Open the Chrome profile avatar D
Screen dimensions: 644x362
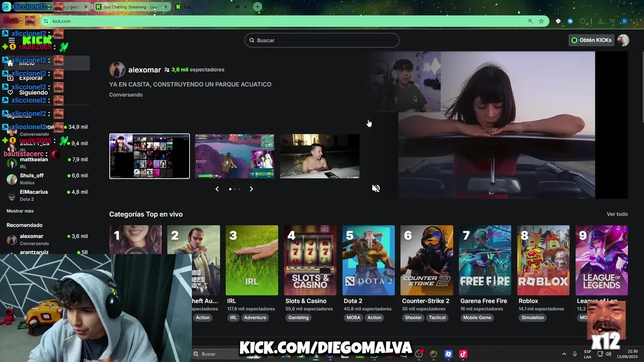click(624, 21)
